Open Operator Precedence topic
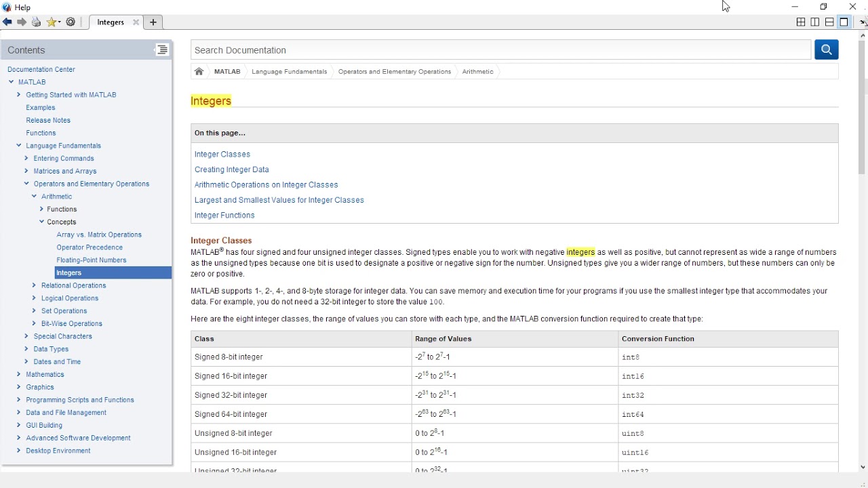The image size is (868, 488). point(90,248)
